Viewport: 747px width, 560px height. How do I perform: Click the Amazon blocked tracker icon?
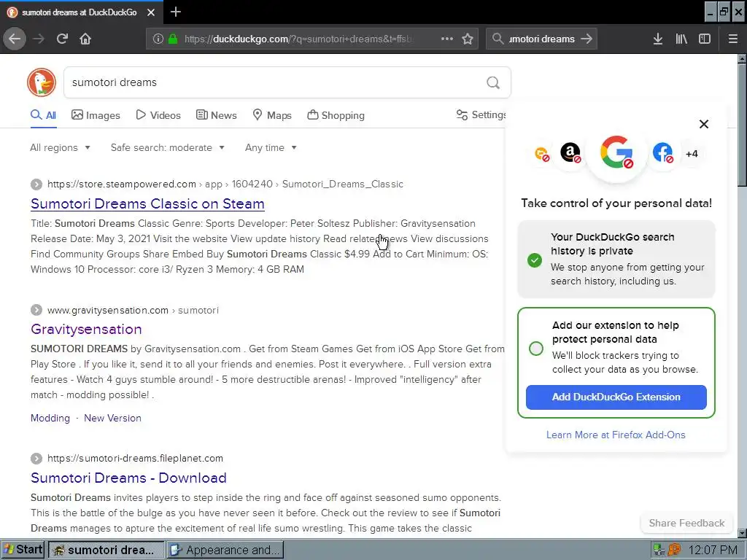(x=570, y=152)
